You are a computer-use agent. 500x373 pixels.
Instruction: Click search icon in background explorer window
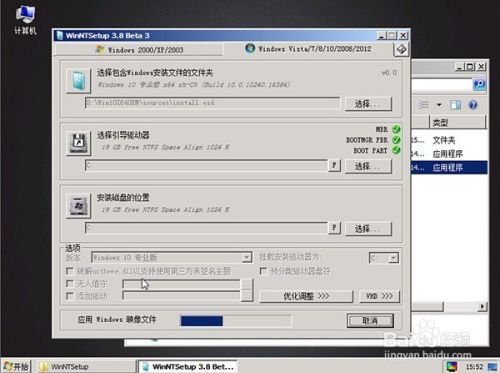(x=479, y=85)
